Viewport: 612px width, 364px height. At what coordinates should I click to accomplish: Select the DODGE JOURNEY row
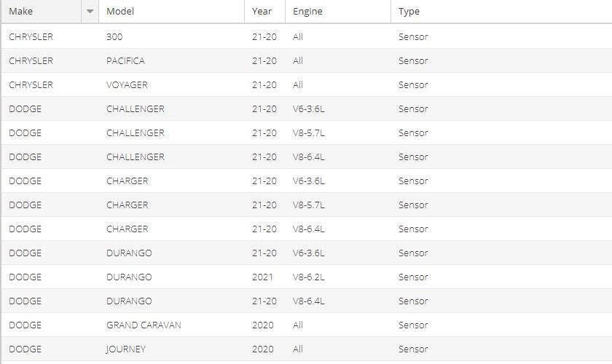tap(307, 349)
